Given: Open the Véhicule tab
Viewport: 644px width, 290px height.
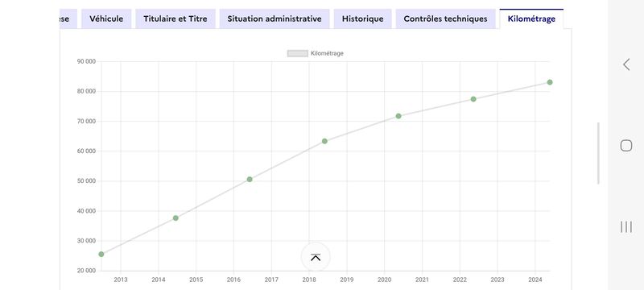Looking at the screenshot, I should point(106,19).
